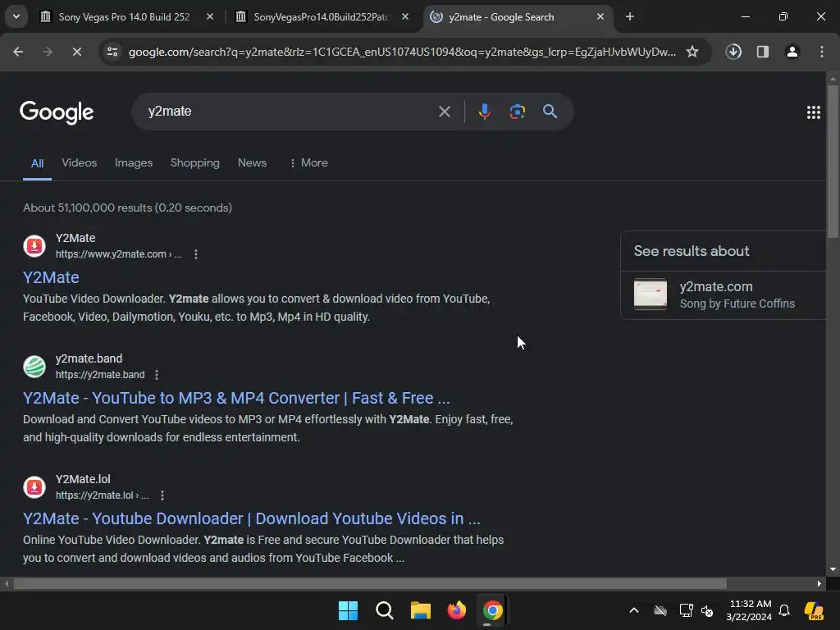
Task: Search by image with Google Lens
Action: pyautogui.click(x=517, y=112)
